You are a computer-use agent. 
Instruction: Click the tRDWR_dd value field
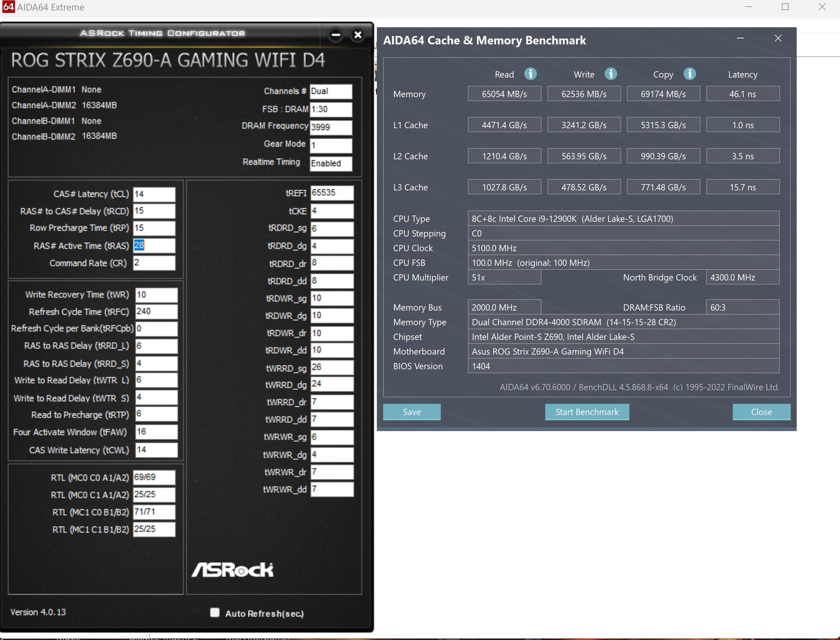(332, 350)
